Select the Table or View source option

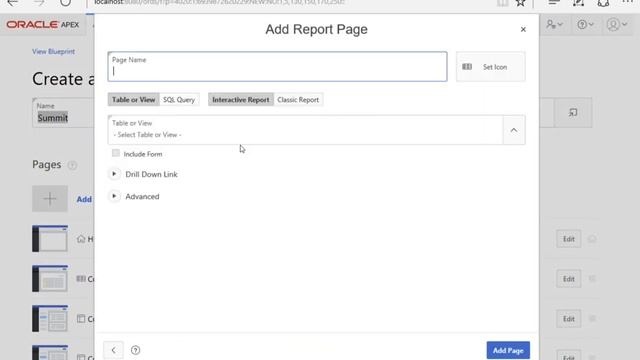click(x=133, y=100)
